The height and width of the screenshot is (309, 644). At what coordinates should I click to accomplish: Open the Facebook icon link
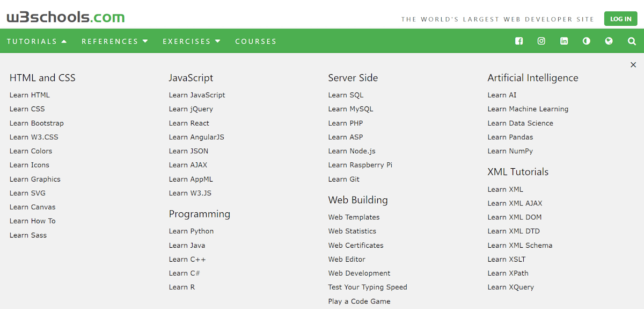pyautogui.click(x=519, y=41)
